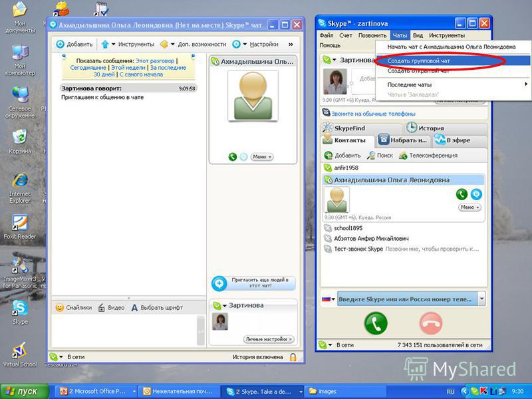Screen dimensions: 532x399
Task: Expand the number field dropdown arrow
Action: (x=481, y=299)
